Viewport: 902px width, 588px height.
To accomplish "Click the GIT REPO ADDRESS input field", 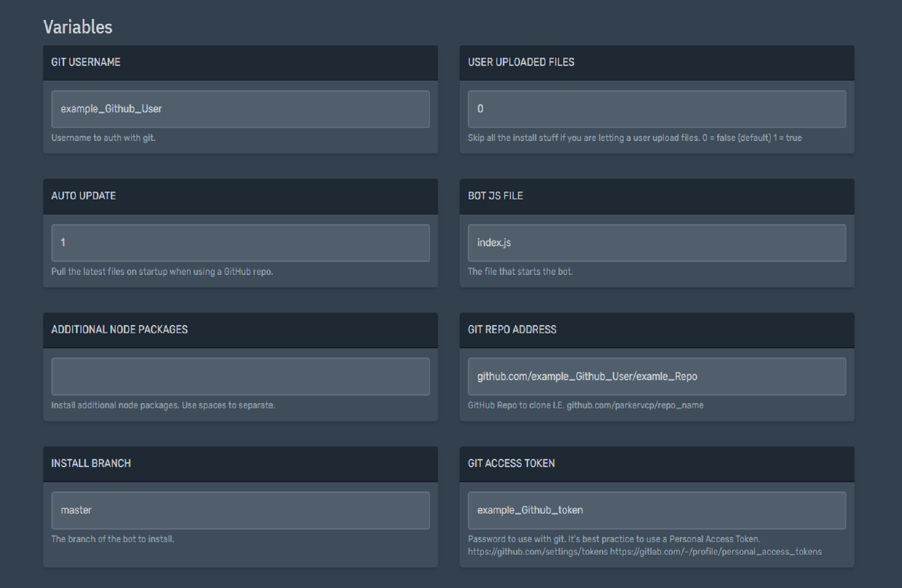I will 656,376.
